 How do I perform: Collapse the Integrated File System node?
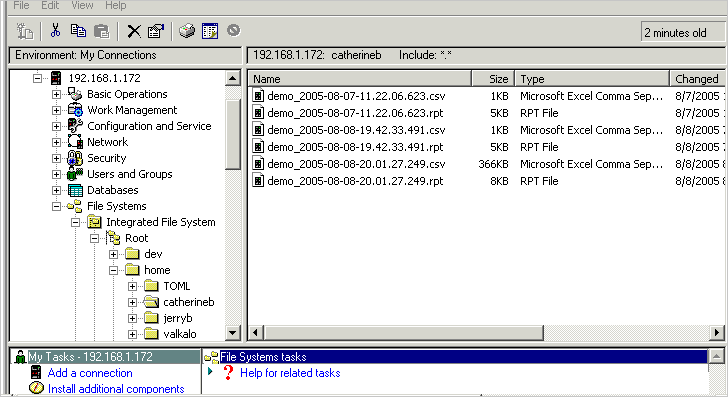pyautogui.click(x=75, y=222)
